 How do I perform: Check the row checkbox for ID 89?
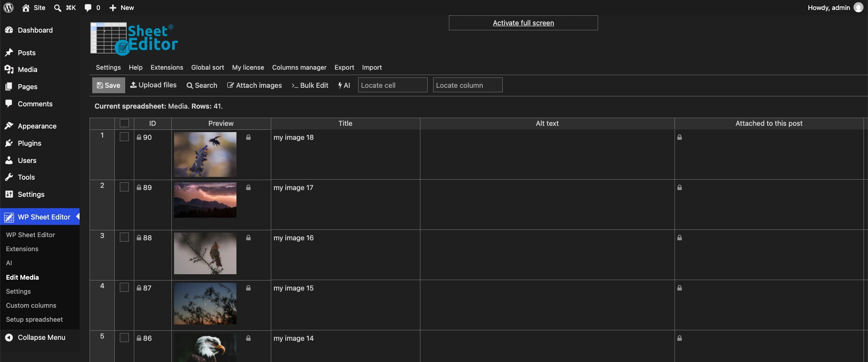(124, 187)
